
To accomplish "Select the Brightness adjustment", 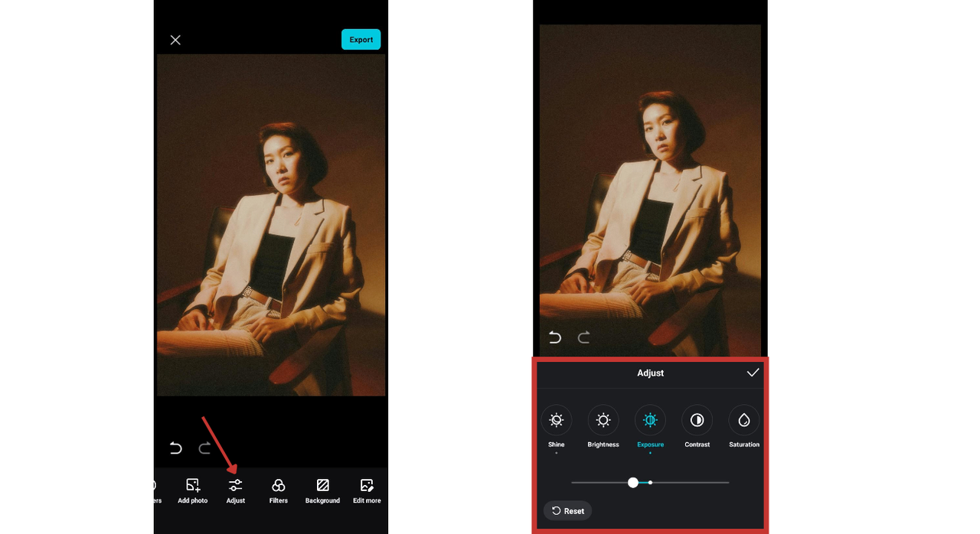I will [603, 427].
